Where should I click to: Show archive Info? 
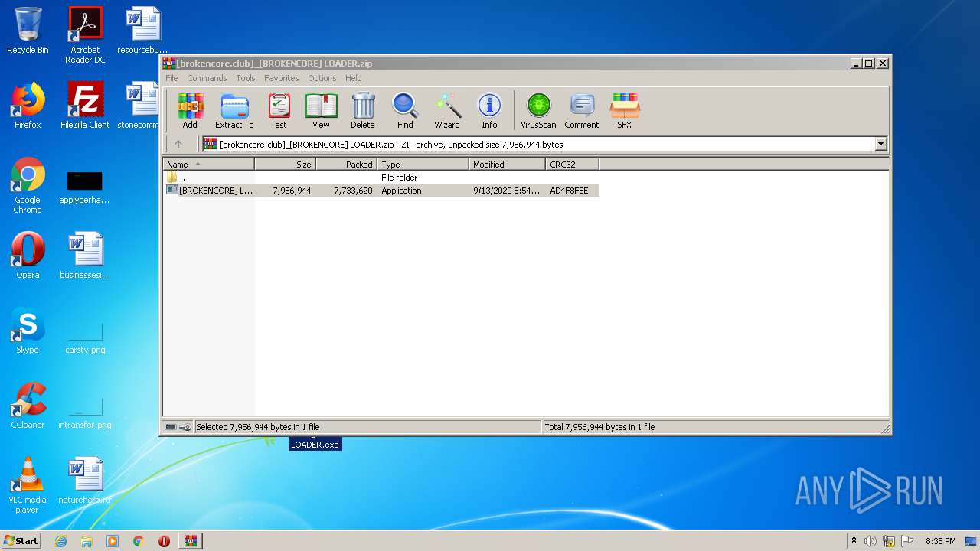(x=489, y=111)
